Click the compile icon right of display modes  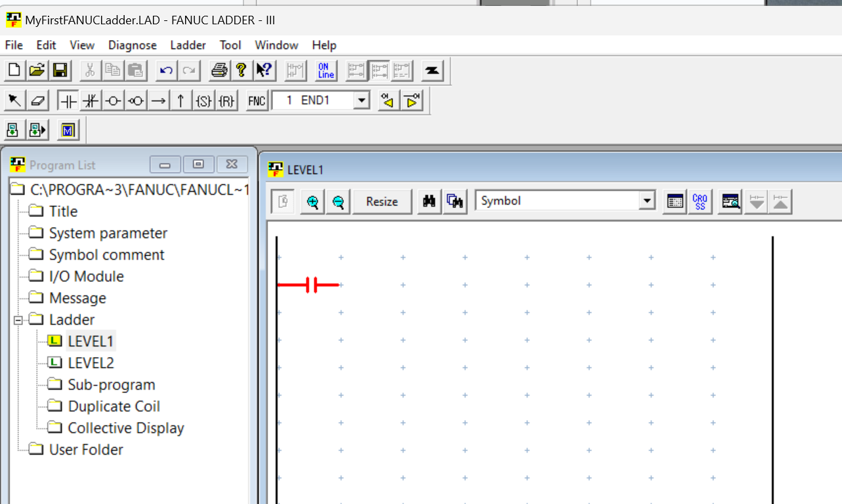pyautogui.click(x=432, y=70)
